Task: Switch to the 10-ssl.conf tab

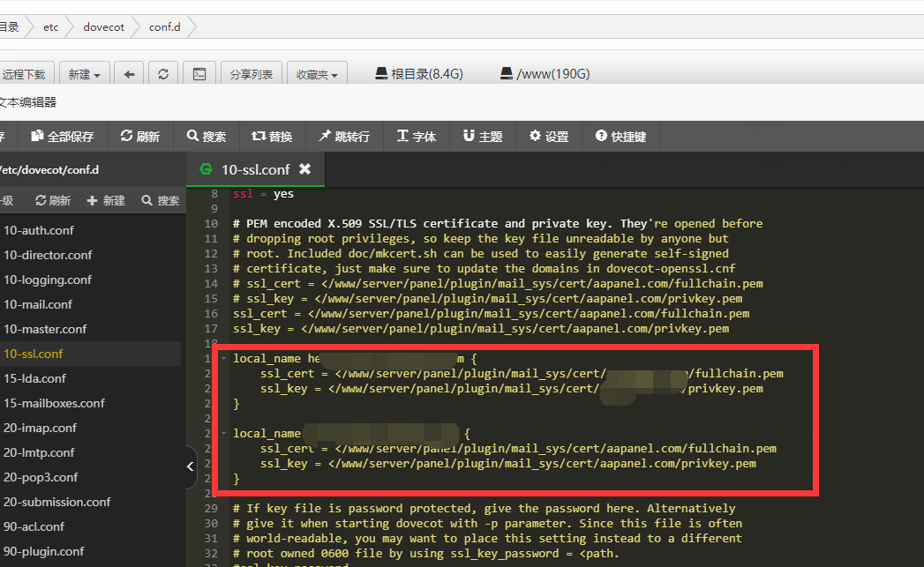Action: tap(255, 169)
